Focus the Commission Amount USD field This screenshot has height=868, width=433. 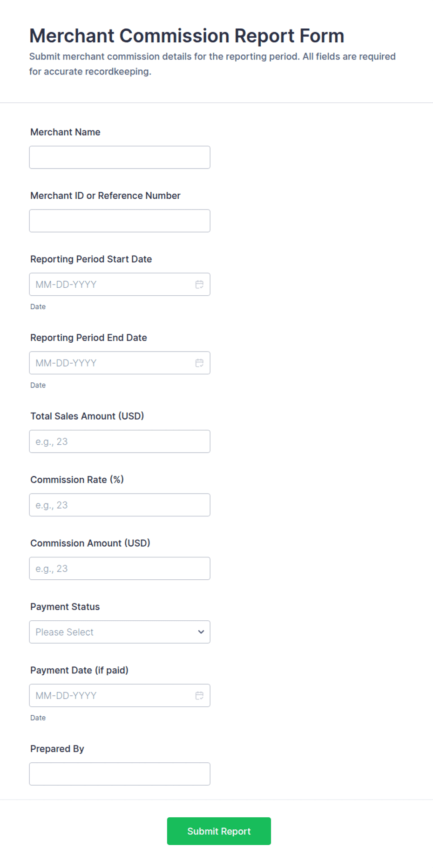click(x=120, y=569)
